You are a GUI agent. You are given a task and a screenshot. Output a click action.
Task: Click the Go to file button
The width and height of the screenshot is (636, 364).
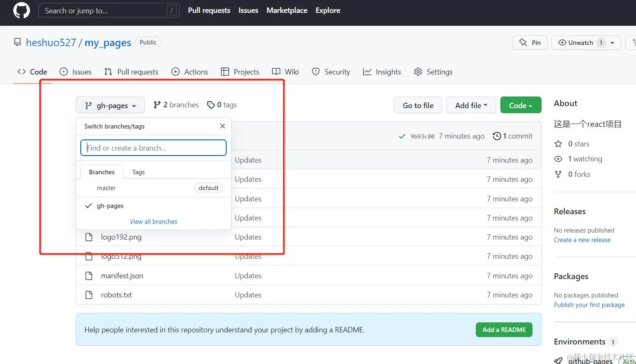coord(418,105)
